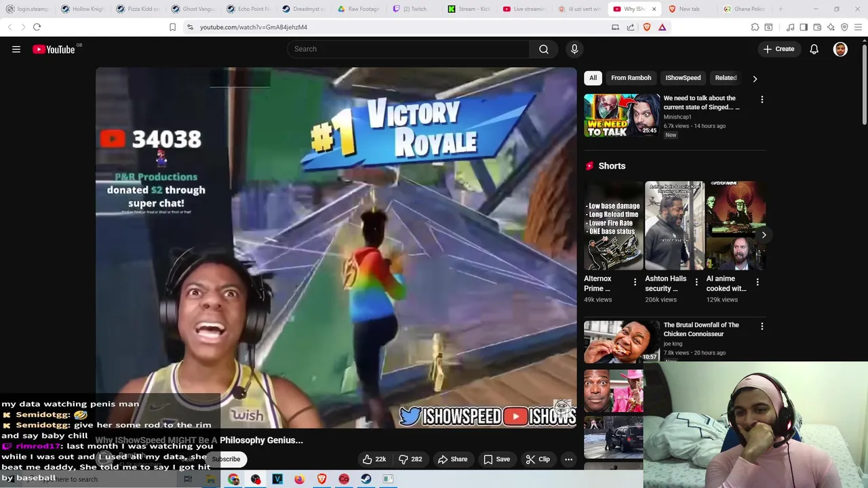The image size is (868, 488).
Task: Open the Chicken Connoisseur video thumbnail
Action: click(622, 342)
